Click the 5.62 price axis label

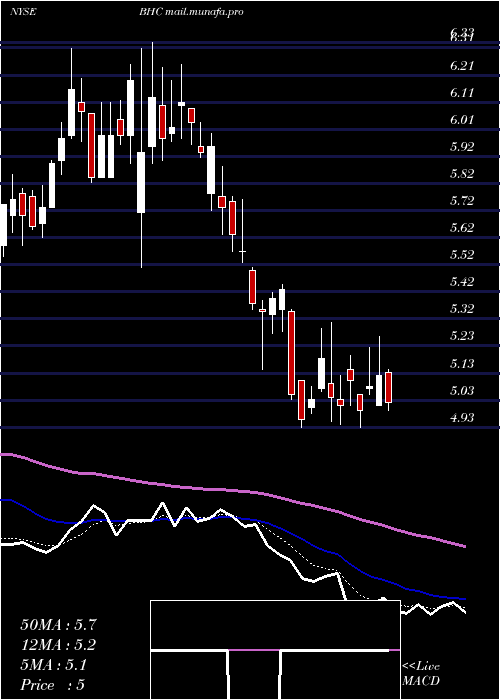pyautogui.click(x=462, y=228)
